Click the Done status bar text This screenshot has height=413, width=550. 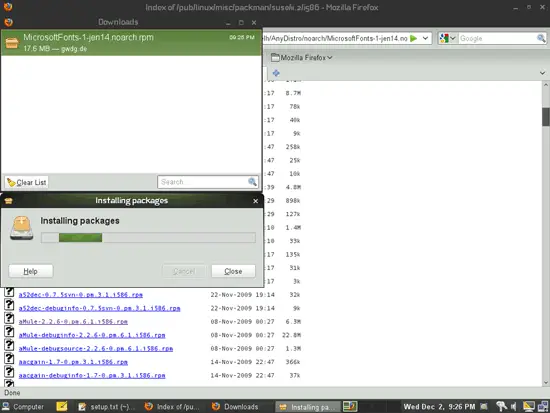coord(12,393)
